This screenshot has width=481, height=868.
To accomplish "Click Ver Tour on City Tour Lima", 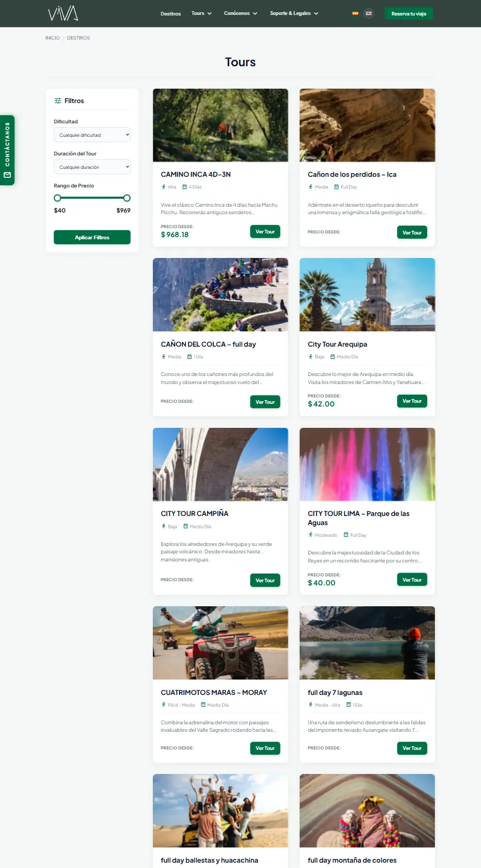I will pos(412,580).
